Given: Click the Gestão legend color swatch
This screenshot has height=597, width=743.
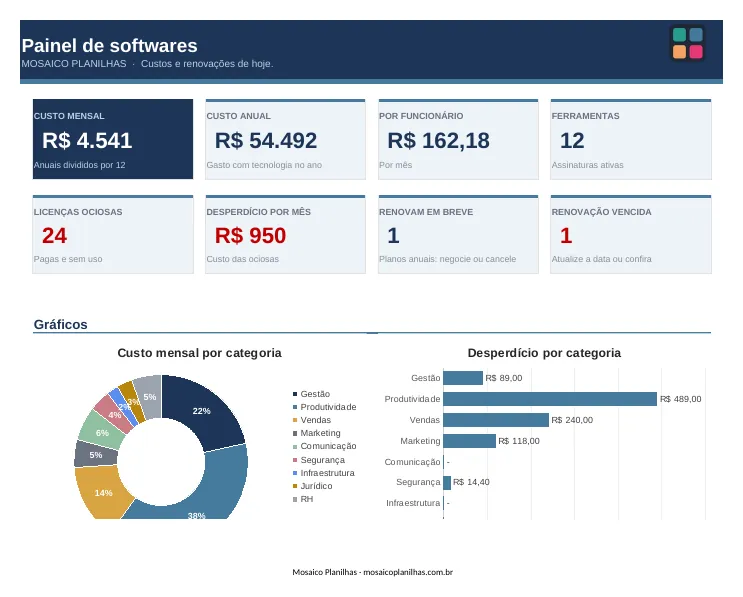Looking at the screenshot, I should pyautogui.click(x=295, y=394).
